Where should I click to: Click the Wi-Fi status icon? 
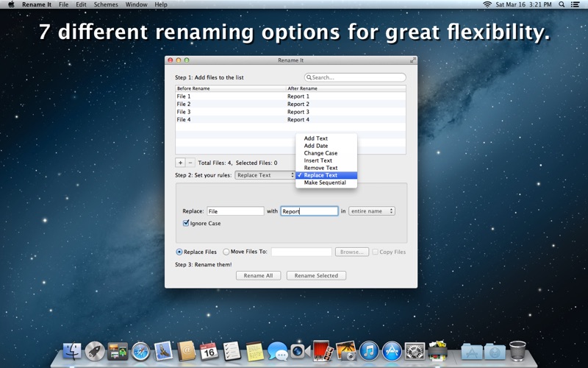click(487, 4)
